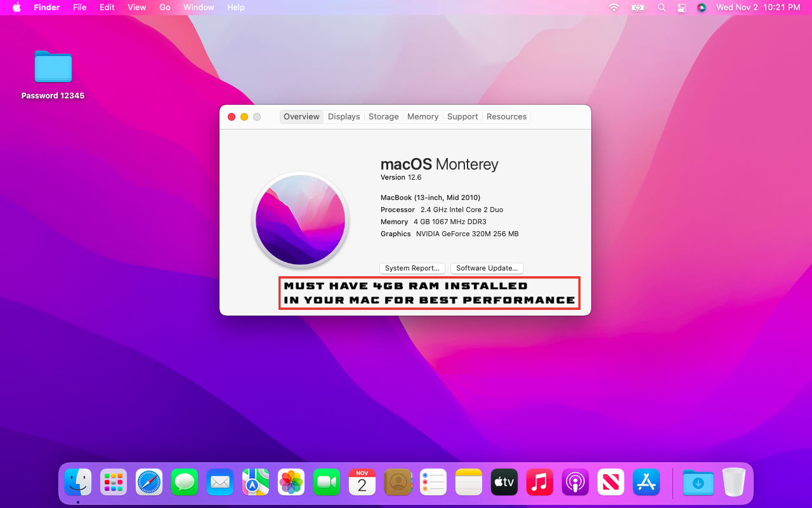The image size is (812, 508).
Task: Activate Siri from menu bar
Action: pos(702,8)
